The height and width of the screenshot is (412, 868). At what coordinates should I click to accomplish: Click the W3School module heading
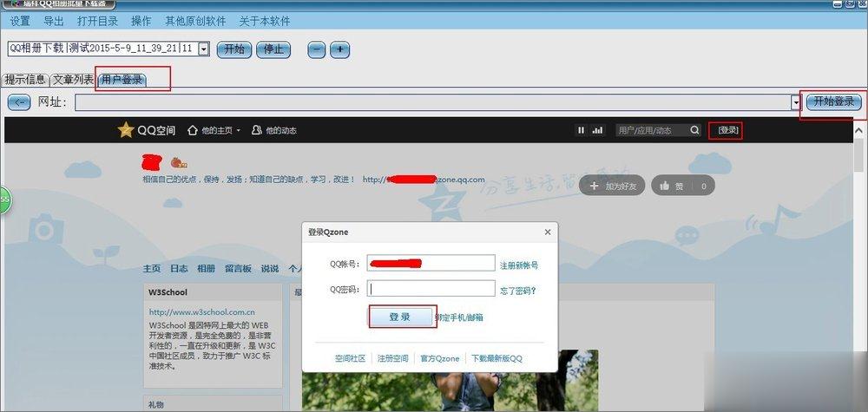[168, 292]
